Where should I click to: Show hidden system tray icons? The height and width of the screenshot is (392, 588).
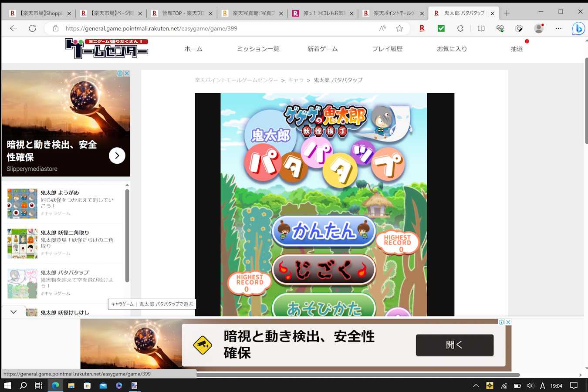coord(476,385)
